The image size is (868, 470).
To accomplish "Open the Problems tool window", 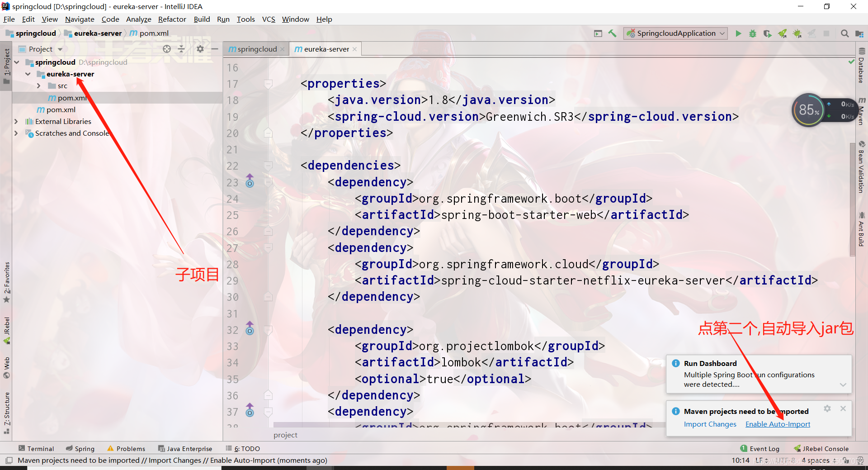I will tap(126, 449).
